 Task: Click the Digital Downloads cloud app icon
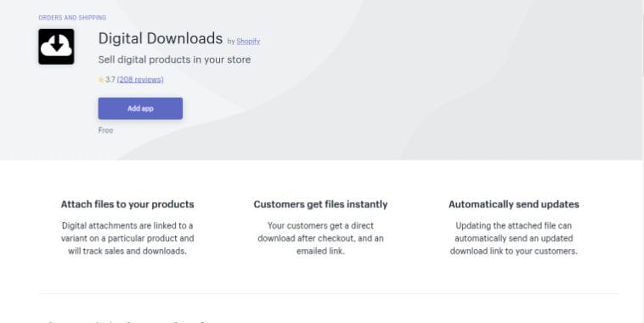(56, 47)
